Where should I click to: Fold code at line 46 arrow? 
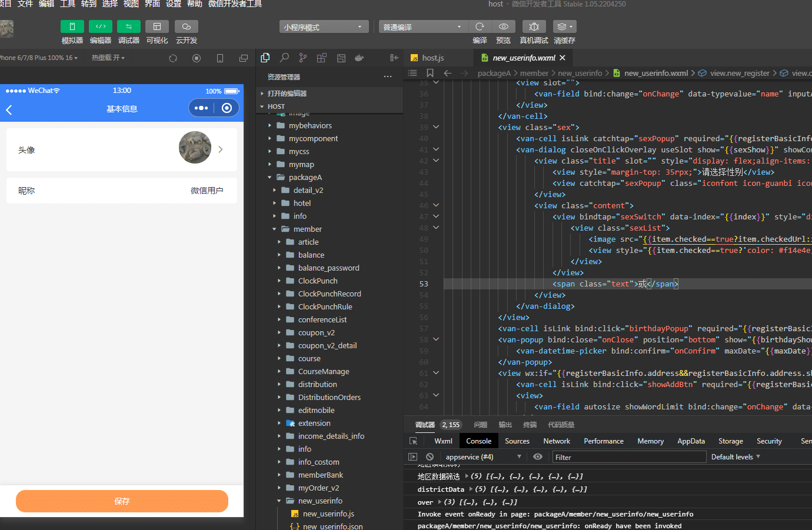(x=436, y=205)
